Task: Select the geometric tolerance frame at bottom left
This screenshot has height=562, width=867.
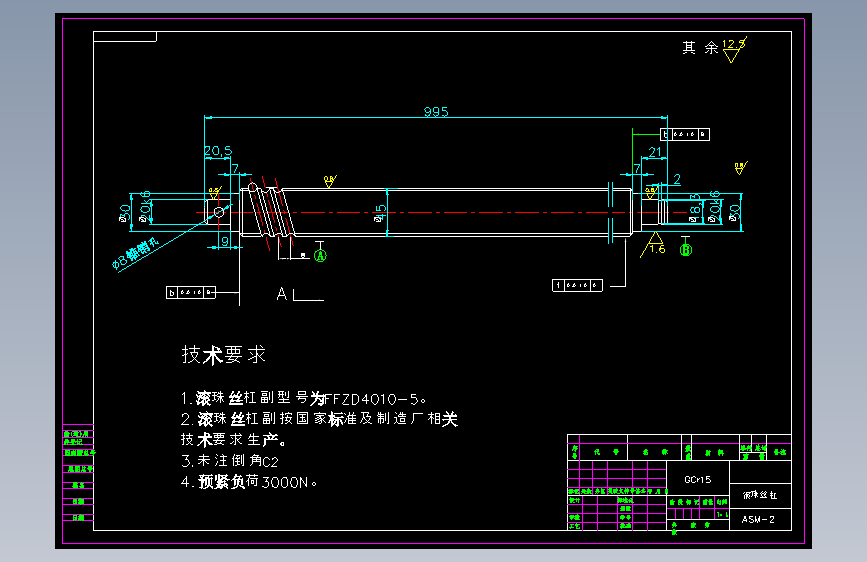Action: [191, 293]
